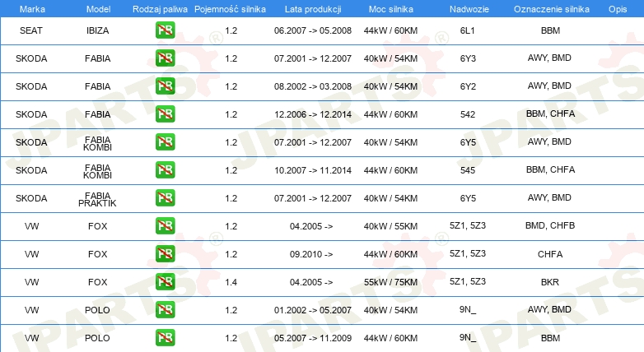
Task: Select the production years 06.2007 -> 05.2008
Action: (313, 30)
